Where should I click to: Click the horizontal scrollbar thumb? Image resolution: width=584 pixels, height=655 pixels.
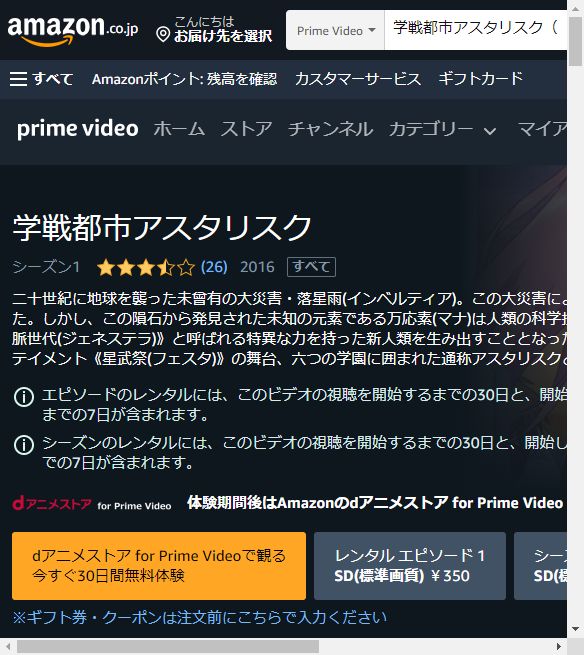(x=167, y=647)
